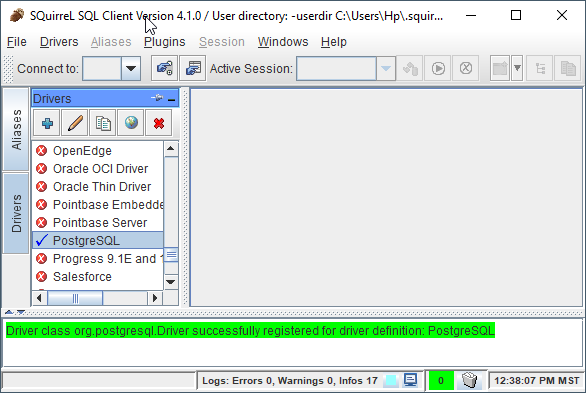The width and height of the screenshot is (586, 393).
Task: Click the Active Session combo field
Action: point(336,68)
